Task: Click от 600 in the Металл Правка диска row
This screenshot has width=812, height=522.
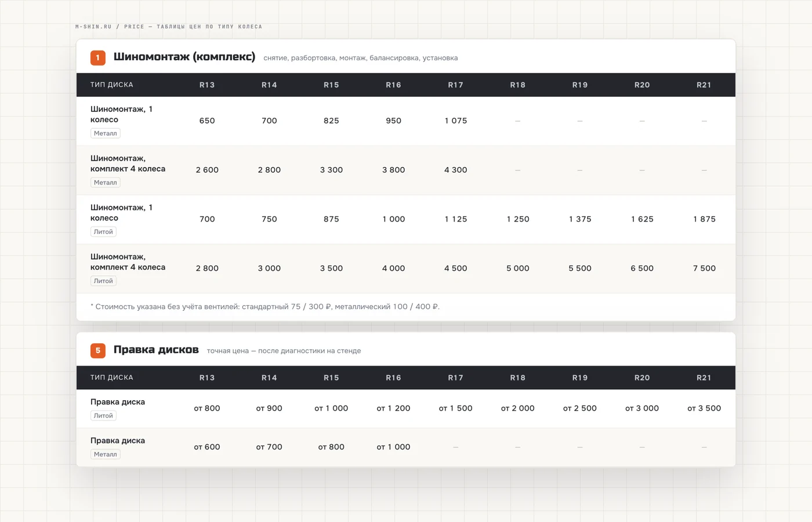Action: [x=207, y=447]
